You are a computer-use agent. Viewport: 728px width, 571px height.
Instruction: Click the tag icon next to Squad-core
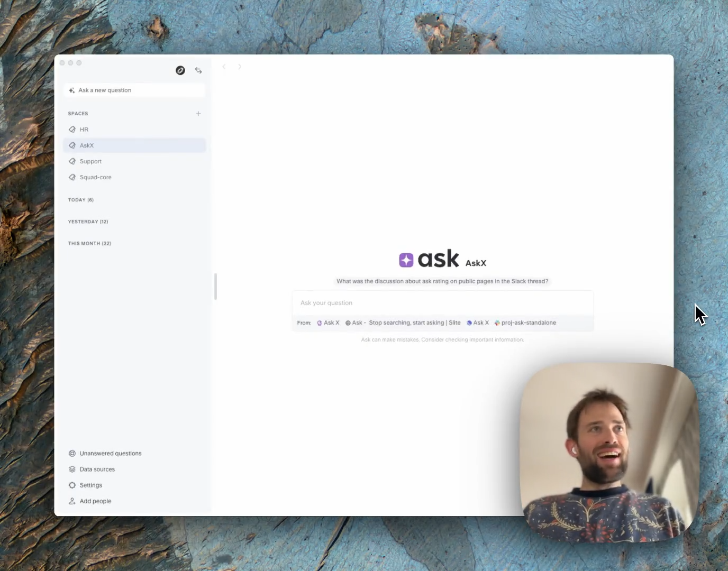(72, 177)
